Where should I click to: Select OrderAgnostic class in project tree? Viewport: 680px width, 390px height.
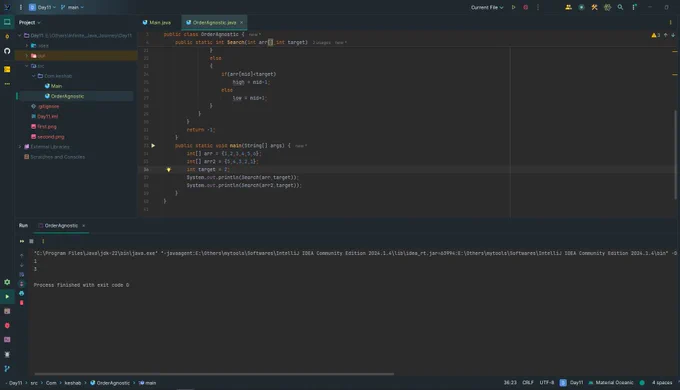tap(64, 96)
